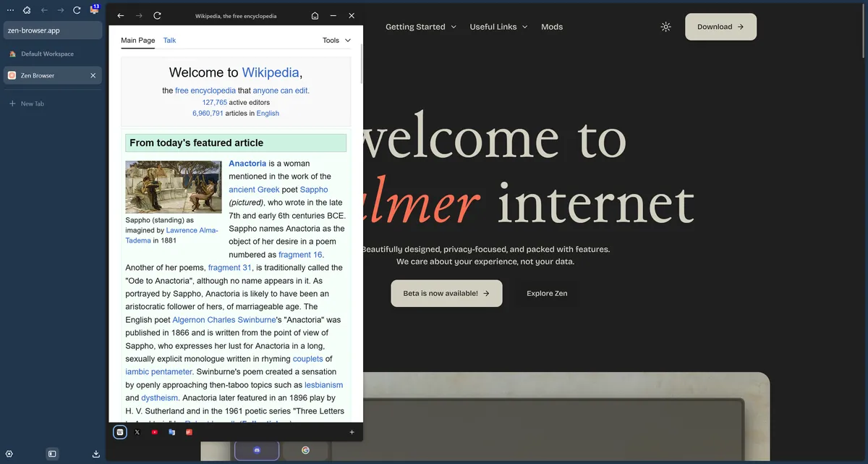Click the Explore Zen button
This screenshot has width=868, height=464.
547,293
